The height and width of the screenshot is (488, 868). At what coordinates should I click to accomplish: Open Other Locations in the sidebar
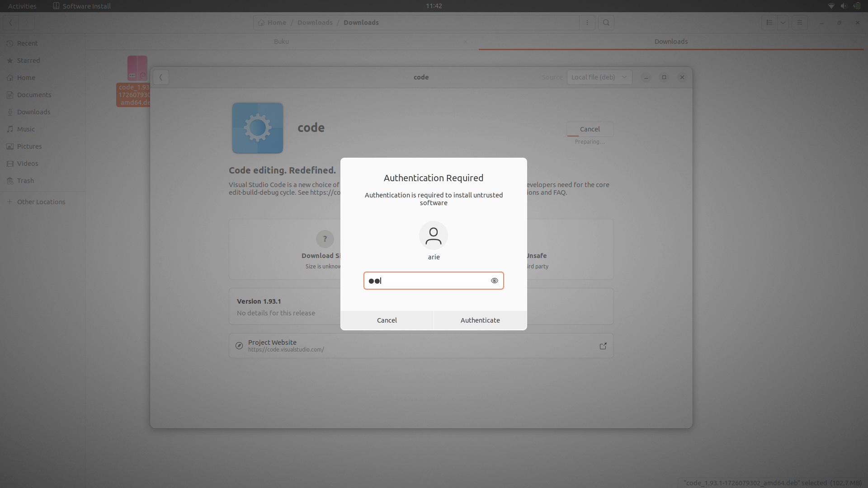pyautogui.click(x=42, y=202)
